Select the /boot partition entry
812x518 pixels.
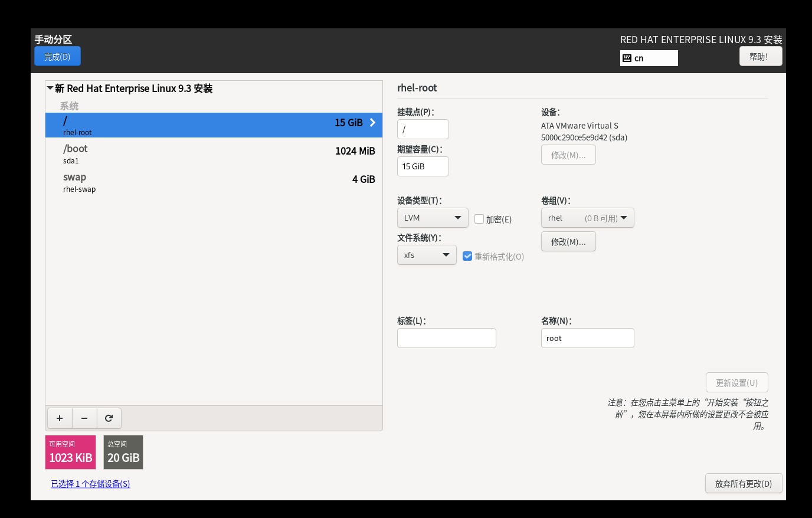(177, 153)
